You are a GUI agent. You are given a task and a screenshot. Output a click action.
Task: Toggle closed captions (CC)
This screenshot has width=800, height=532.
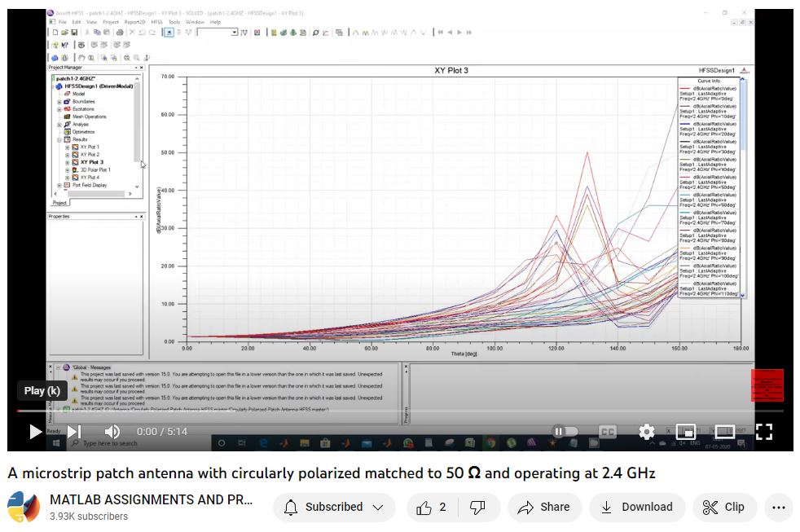click(x=608, y=432)
